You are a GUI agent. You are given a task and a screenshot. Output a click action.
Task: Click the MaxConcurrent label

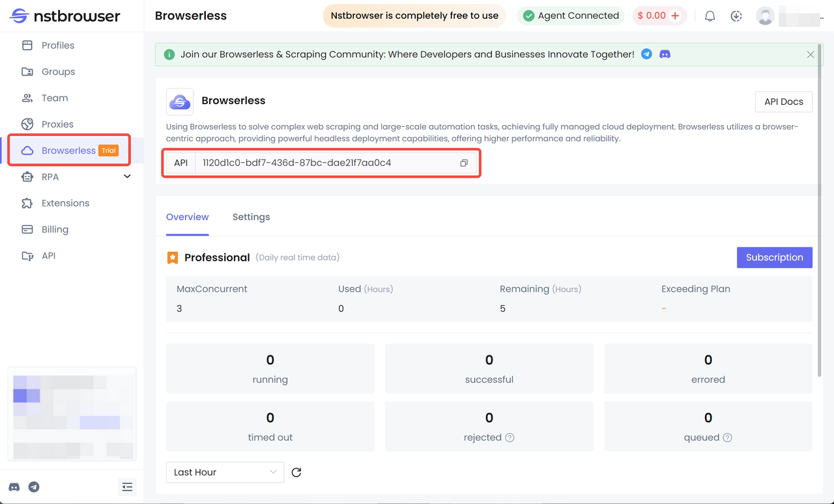(212, 289)
